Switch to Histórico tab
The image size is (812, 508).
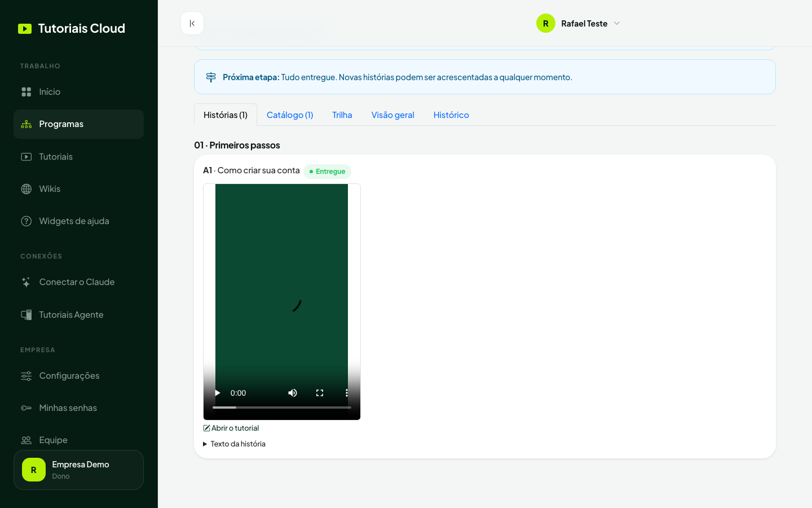point(451,115)
